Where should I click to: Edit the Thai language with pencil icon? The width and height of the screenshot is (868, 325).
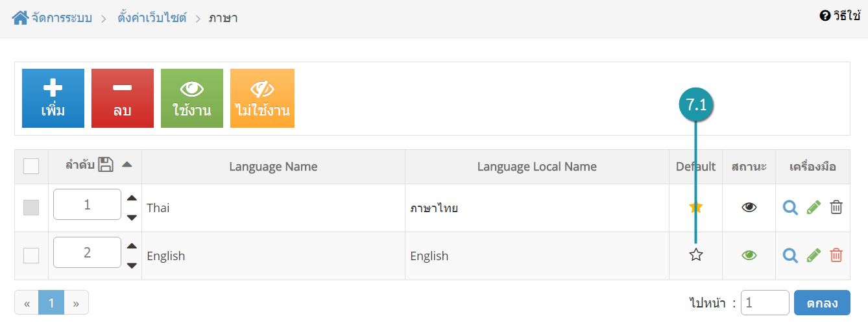coord(814,208)
